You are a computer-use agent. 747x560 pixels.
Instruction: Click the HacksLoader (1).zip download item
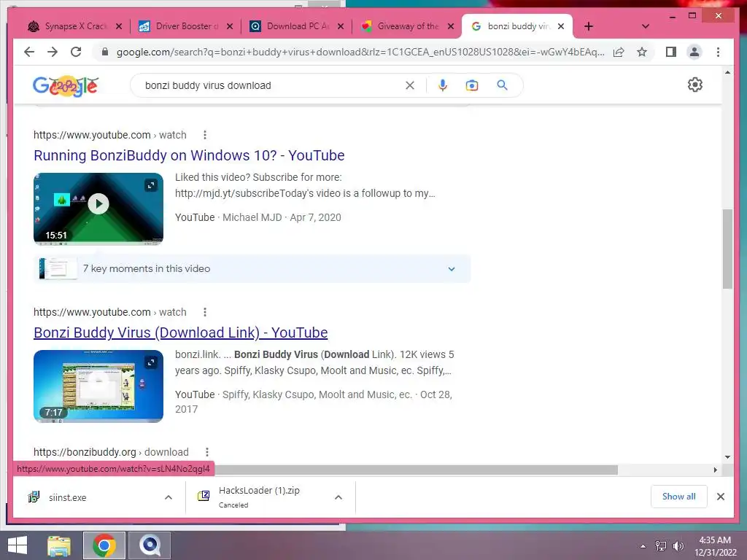point(260,497)
